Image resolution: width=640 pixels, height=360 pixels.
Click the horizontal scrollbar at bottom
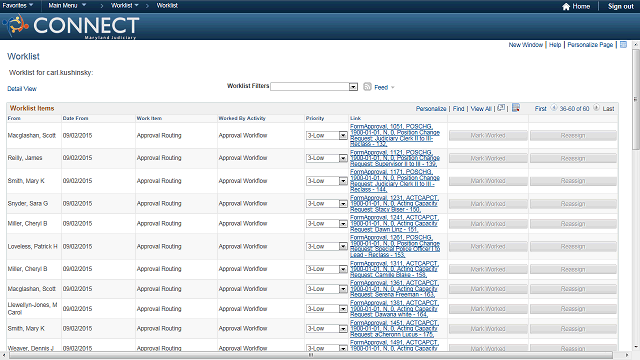coord(311,356)
